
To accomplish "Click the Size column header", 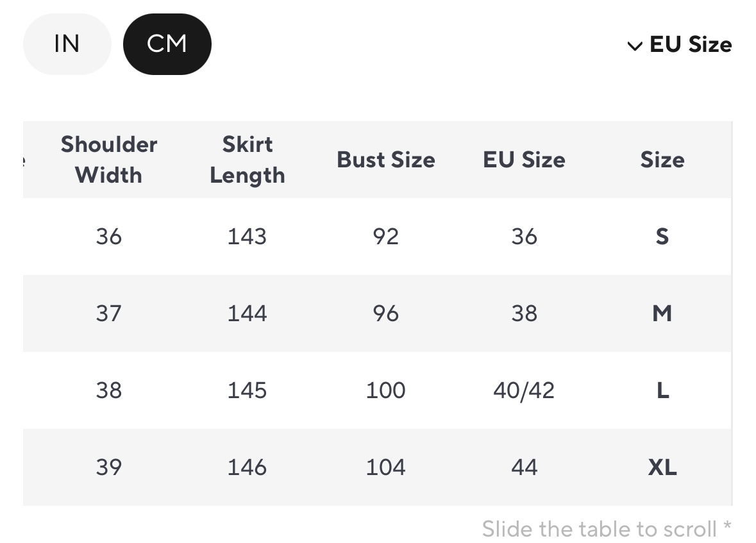I will (x=662, y=160).
